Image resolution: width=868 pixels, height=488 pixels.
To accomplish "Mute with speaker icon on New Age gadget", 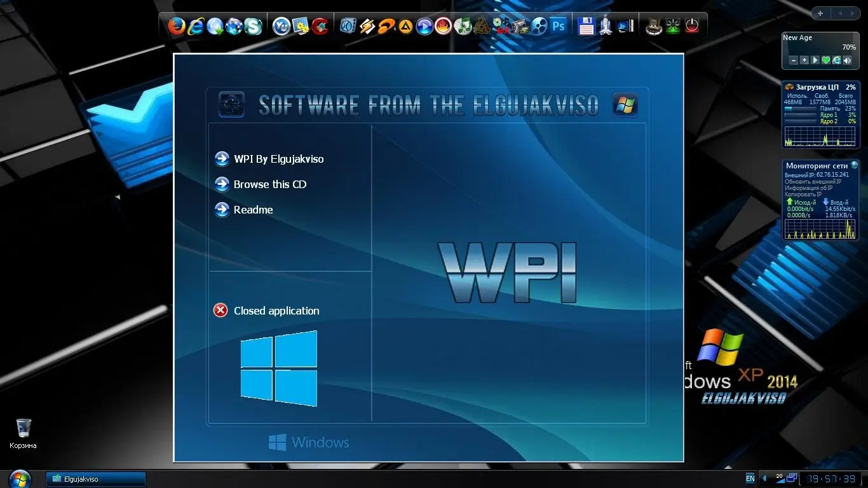I will point(847,60).
